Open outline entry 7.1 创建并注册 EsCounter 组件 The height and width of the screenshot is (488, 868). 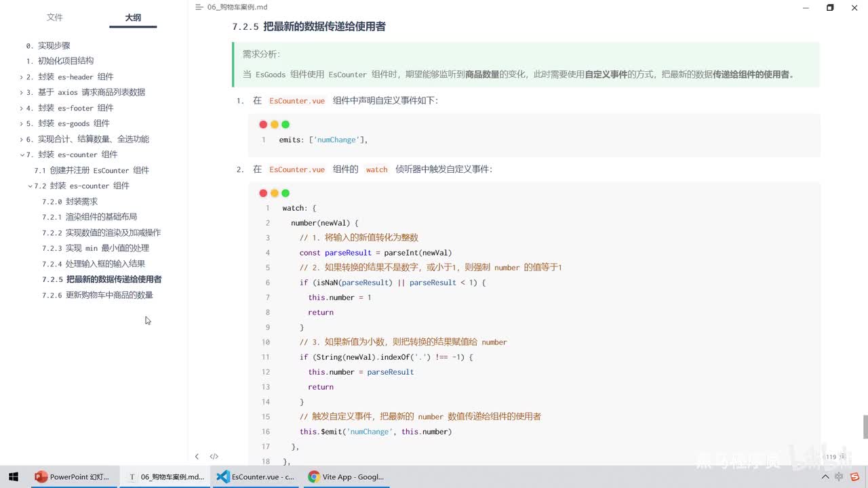[92, 171]
